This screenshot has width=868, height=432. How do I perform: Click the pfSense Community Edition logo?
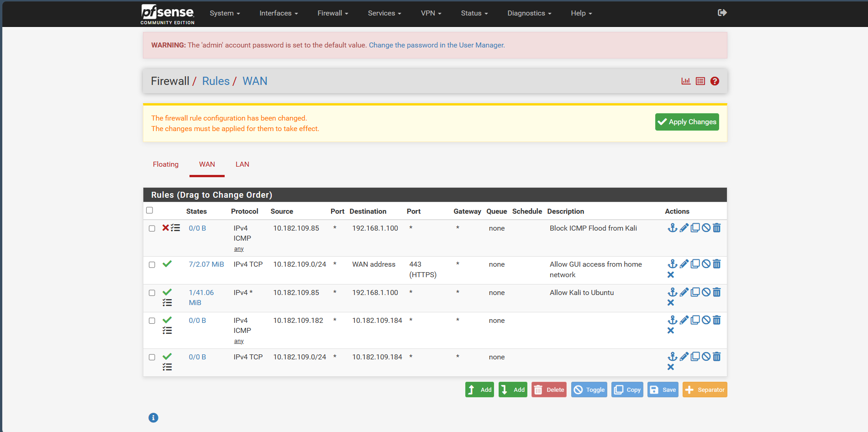coord(168,14)
